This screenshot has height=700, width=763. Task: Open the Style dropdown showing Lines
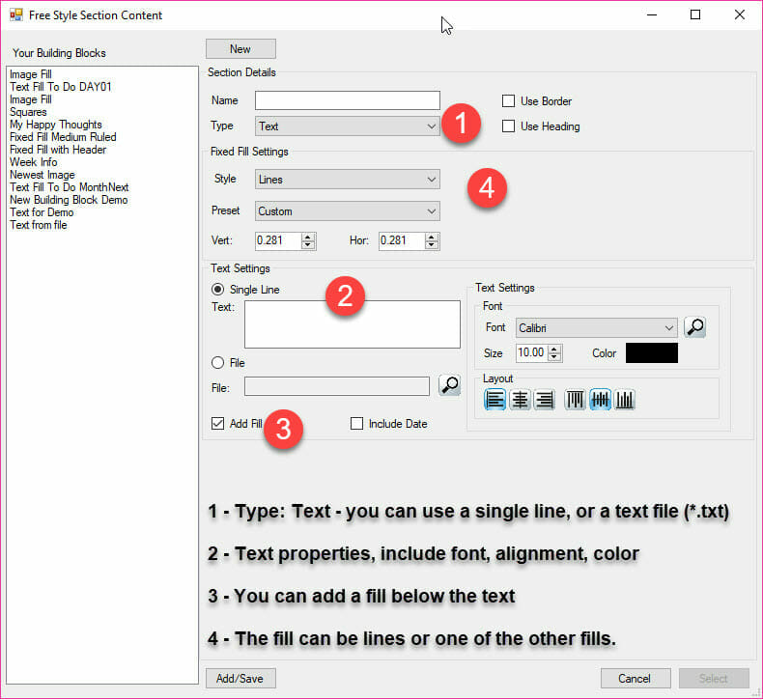(348, 179)
